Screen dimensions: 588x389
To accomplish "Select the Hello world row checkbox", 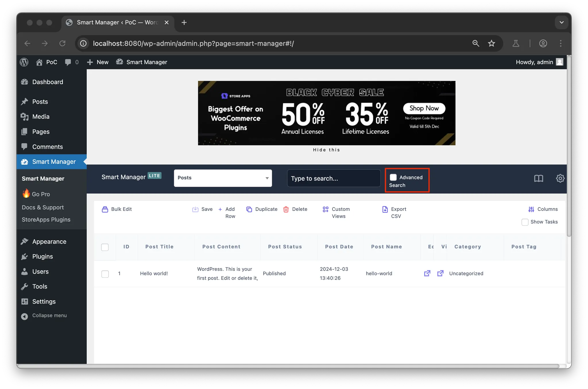I will [105, 274].
